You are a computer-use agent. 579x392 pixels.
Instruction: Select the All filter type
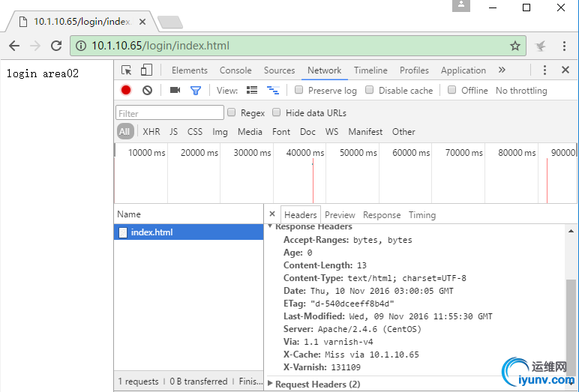click(124, 131)
